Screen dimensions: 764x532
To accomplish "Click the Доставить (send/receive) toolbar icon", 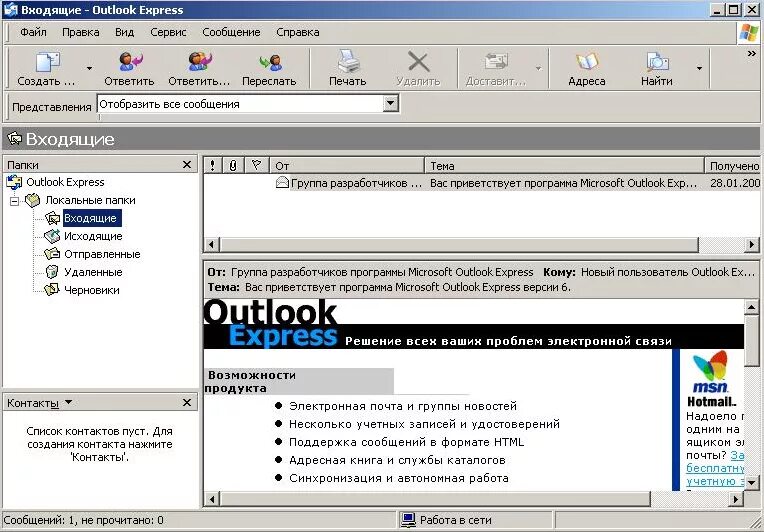I will tap(496, 62).
